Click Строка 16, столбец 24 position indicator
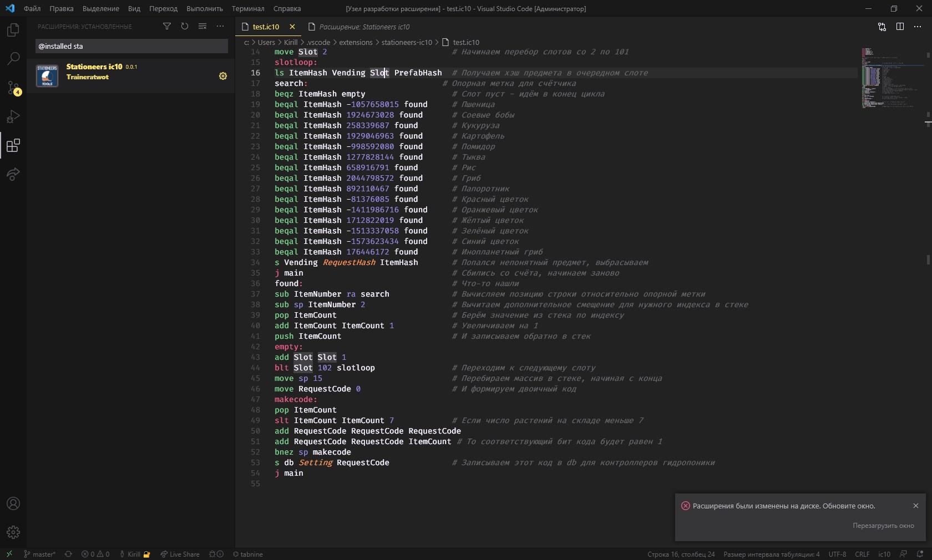The image size is (932, 560). pyautogui.click(x=681, y=554)
